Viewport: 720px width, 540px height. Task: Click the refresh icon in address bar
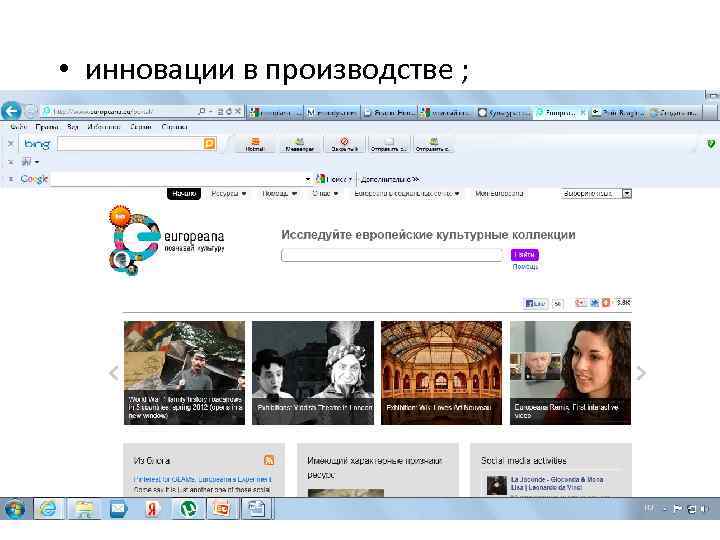229,112
